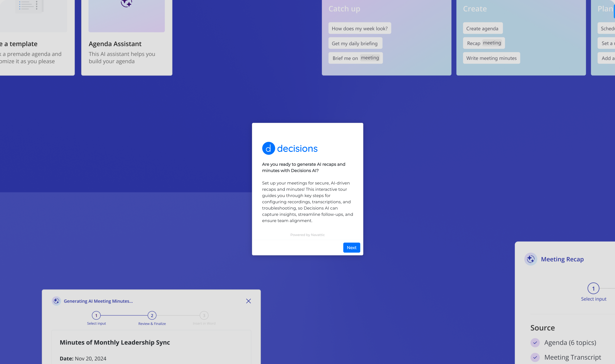Image resolution: width=615 pixels, height=364 pixels.
Task: Choose the 'Get my daily briefing' prompt
Action: click(x=355, y=43)
